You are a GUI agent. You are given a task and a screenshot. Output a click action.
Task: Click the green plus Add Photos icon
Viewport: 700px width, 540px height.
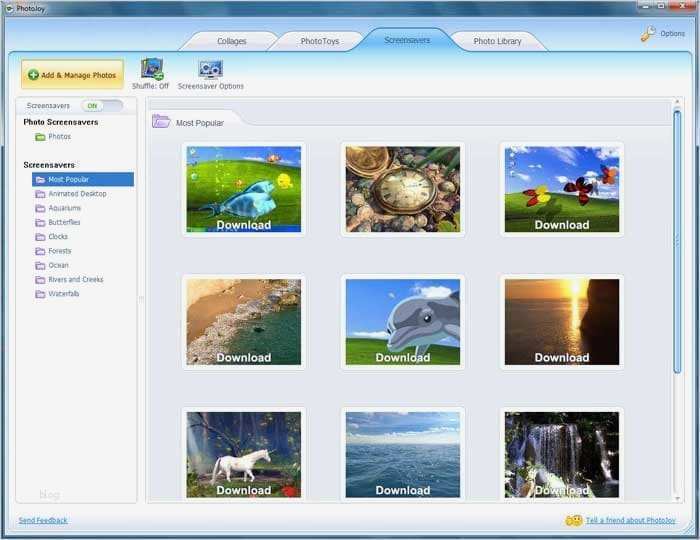(33, 75)
